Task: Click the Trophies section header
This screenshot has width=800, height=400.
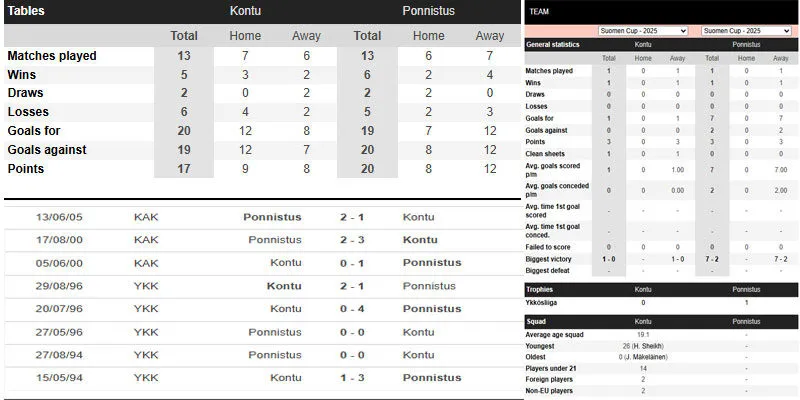Action: tap(541, 290)
